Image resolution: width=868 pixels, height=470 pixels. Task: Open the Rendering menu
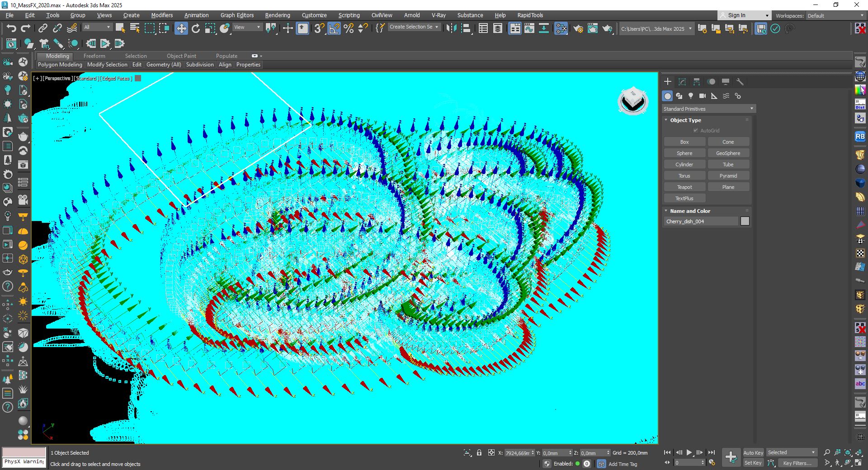[278, 15]
